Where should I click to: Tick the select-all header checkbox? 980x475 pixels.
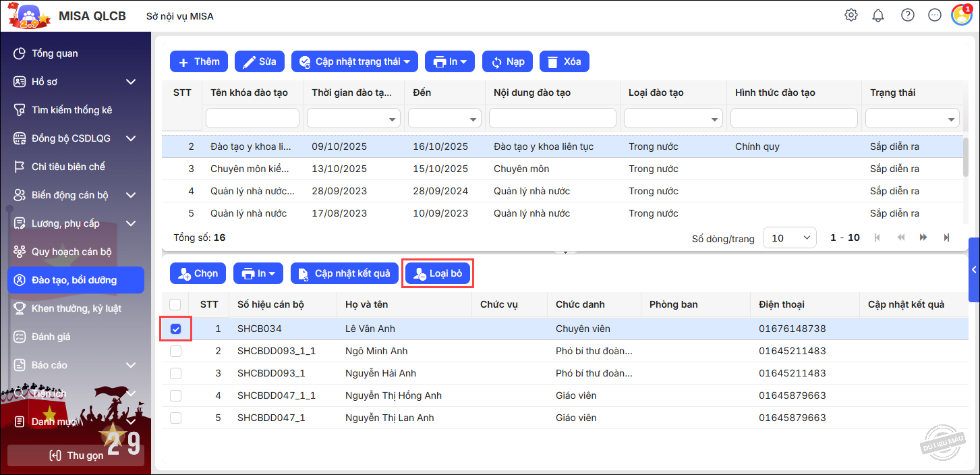pyautogui.click(x=175, y=304)
